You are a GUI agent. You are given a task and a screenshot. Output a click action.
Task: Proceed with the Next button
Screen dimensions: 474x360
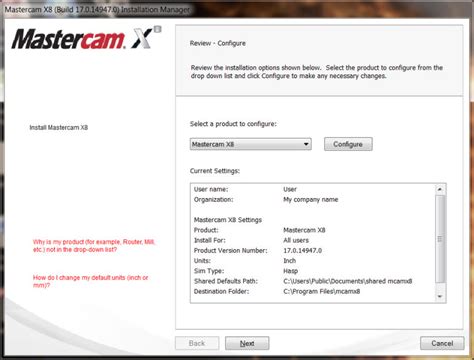click(x=247, y=343)
